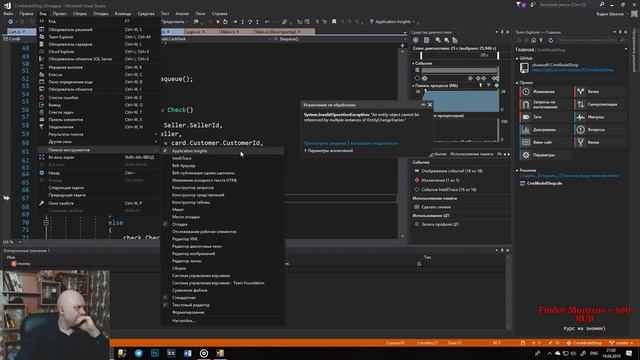
Task: Click Копировать подробности link in exception popup
Action: 374,143
